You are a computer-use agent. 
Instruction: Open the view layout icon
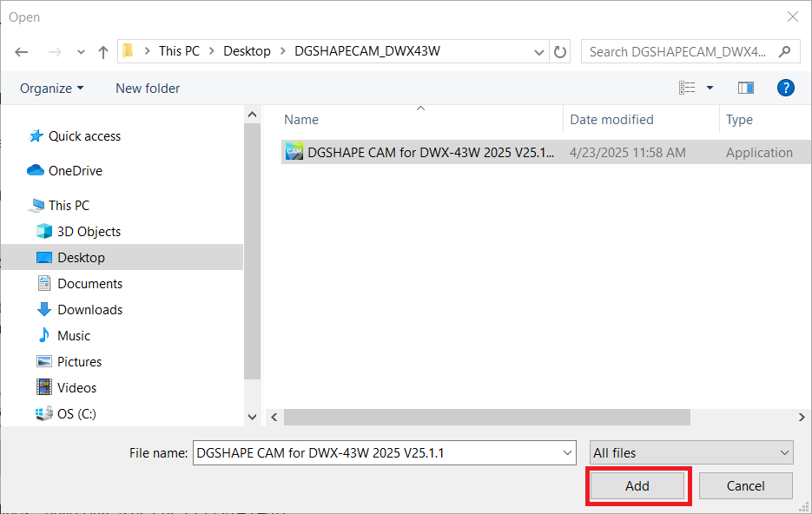click(x=687, y=88)
